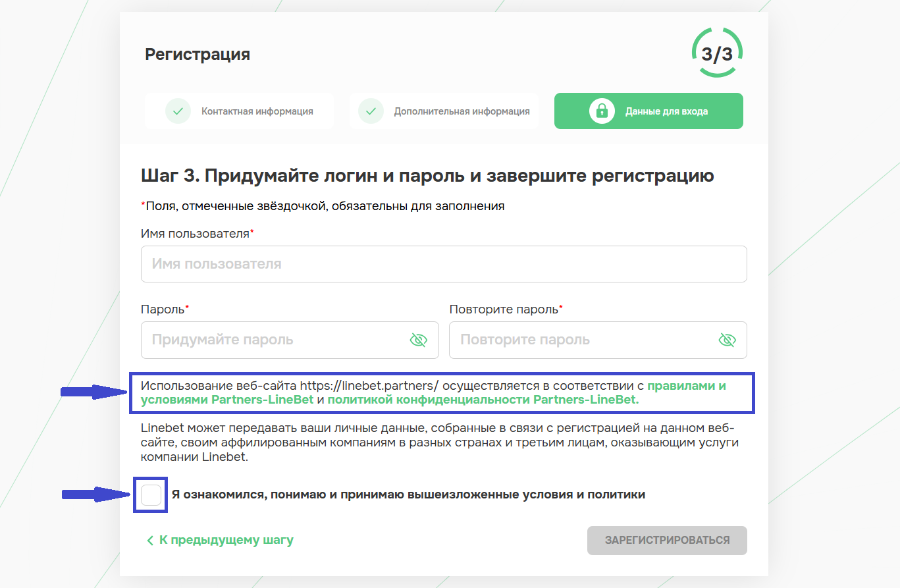Click the padlock icon in Данные для входа
The image size is (900, 588).
point(602,111)
